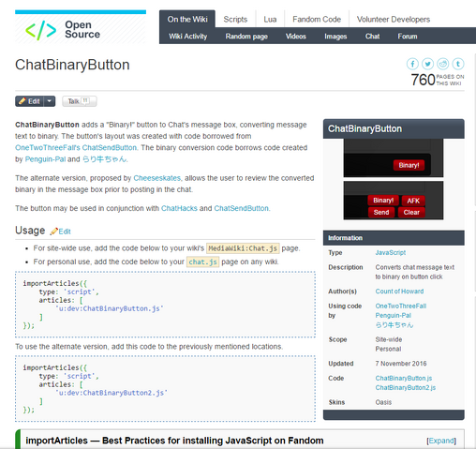
Task: Open the Images menu item
Action: coord(335,37)
